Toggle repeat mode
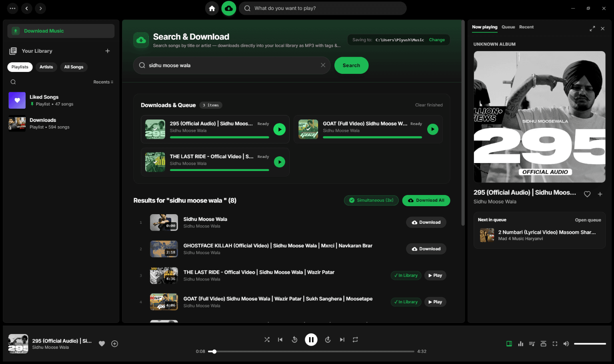Image resolution: width=614 pixels, height=364 pixels. 355,340
